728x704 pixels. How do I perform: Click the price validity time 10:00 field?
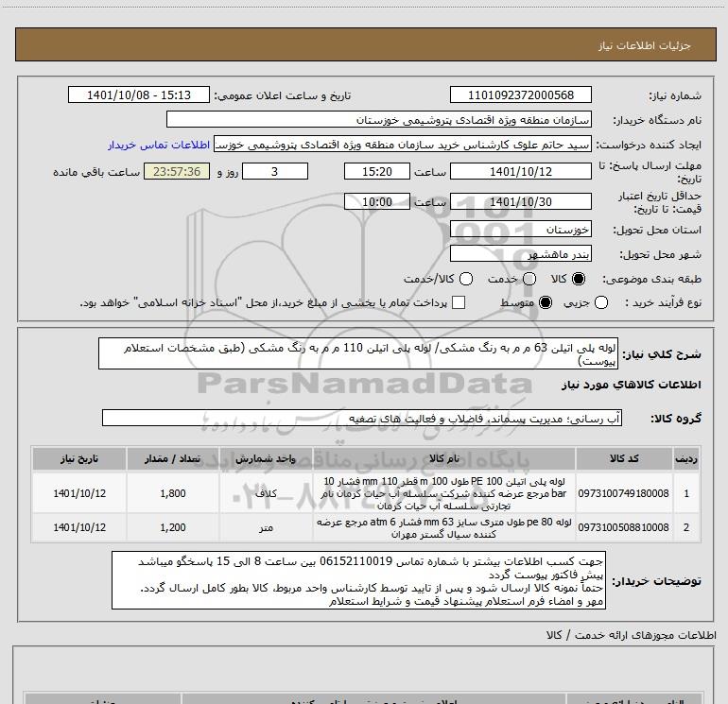(x=377, y=201)
